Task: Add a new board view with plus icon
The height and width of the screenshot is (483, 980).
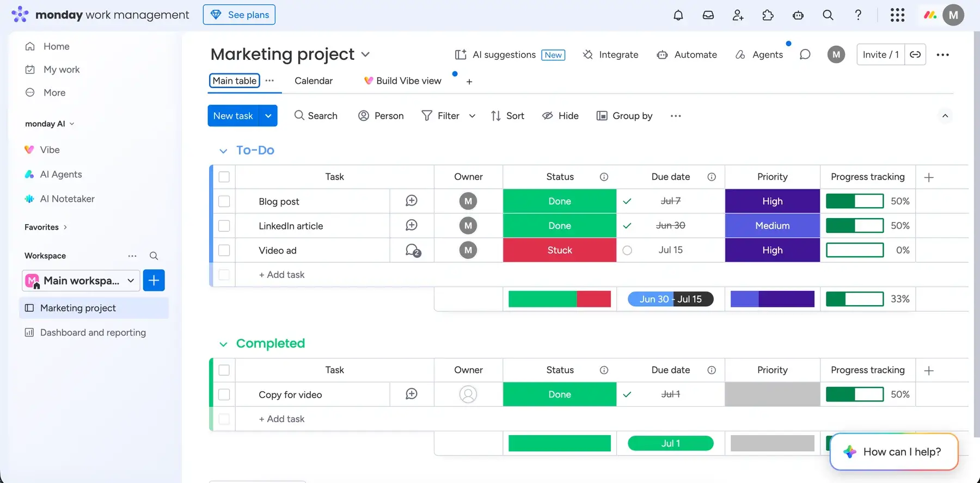Action: tap(469, 82)
